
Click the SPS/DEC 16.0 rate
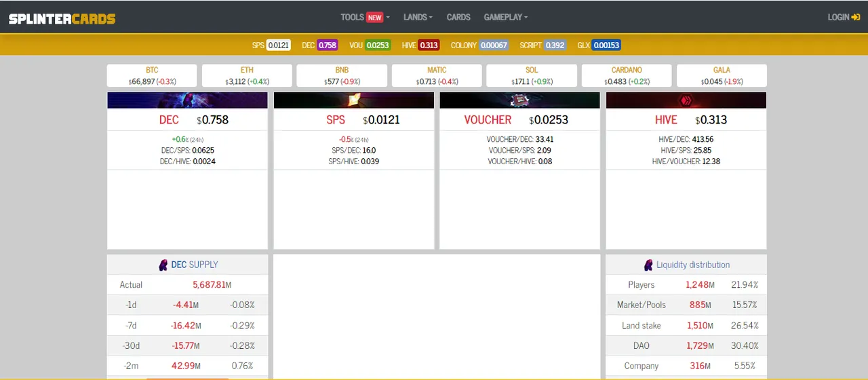(x=353, y=150)
